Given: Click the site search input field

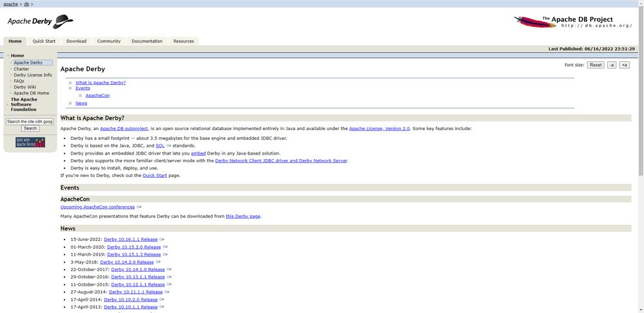Looking at the screenshot, I should (x=30, y=122).
